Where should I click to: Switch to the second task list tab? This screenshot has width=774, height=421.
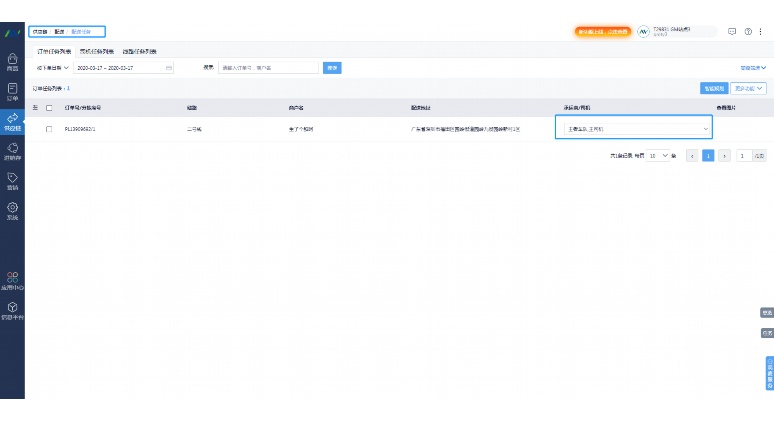click(97, 51)
